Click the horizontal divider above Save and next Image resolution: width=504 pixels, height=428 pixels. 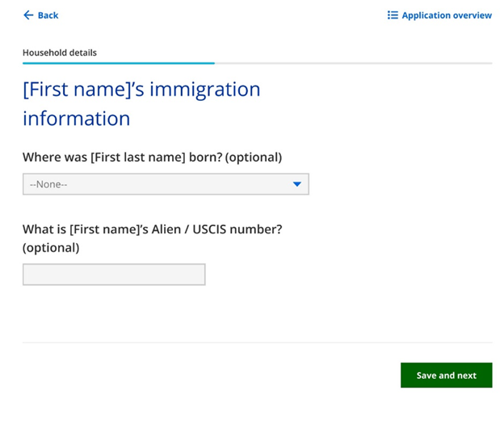pyautogui.click(x=257, y=342)
